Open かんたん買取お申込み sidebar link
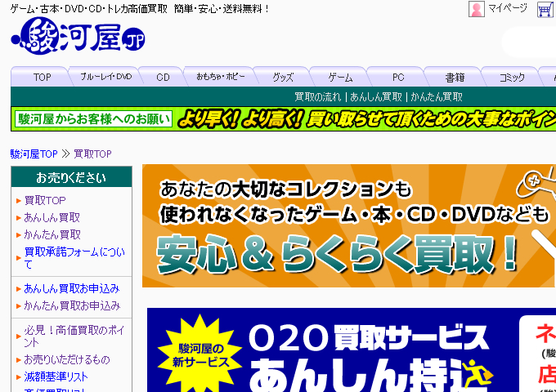This screenshot has width=556, height=392. point(72,305)
